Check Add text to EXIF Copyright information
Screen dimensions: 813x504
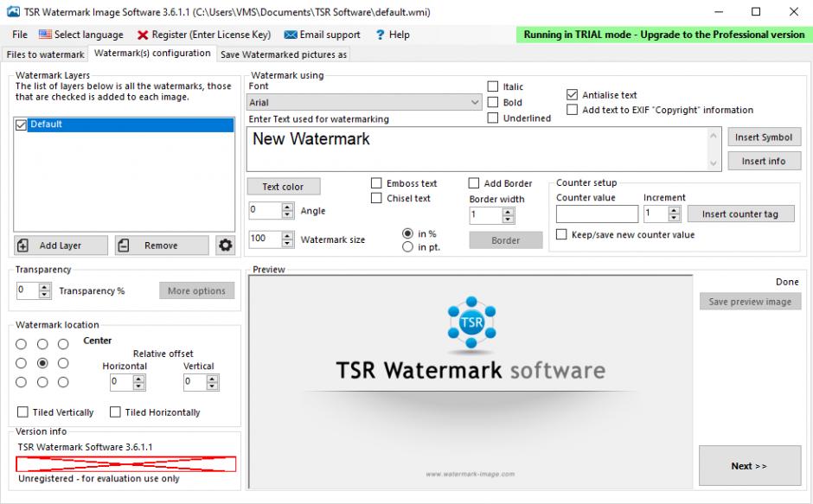point(572,110)
